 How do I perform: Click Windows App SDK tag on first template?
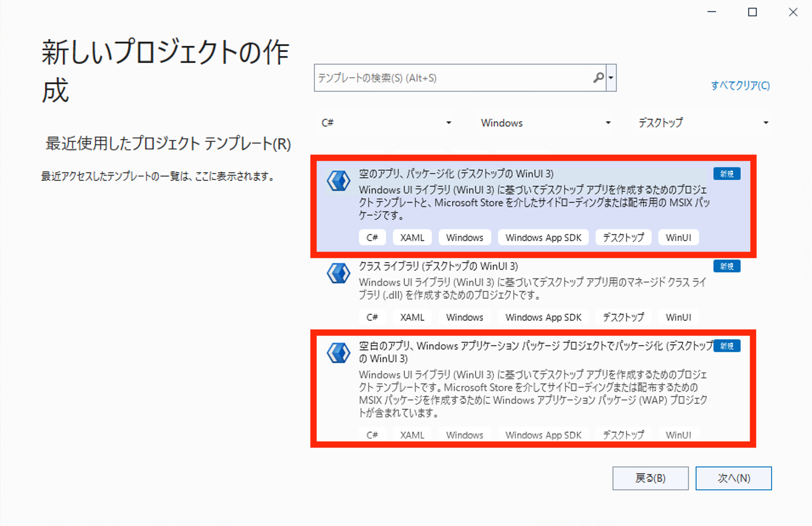(x=543, y=238)
